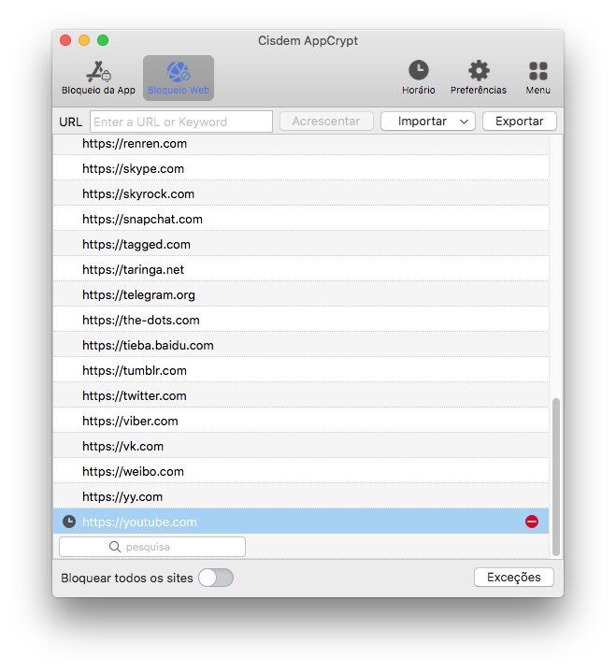Open the Horário schedule settings

click(419, 78)
